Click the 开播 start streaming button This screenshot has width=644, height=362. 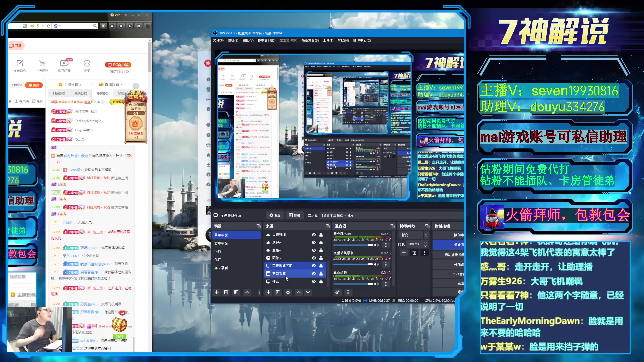point(16,46)
